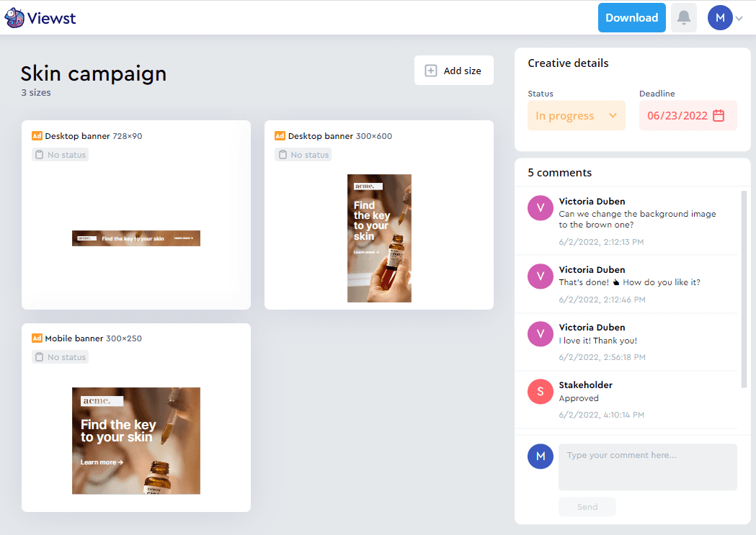Click the comments panel scrollbar
This screenshot has width=756, height=535.
tap(744, 289)
